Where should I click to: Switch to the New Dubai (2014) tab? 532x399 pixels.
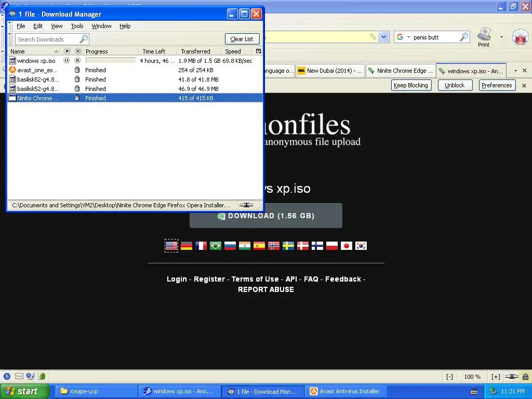pos(330,71)
